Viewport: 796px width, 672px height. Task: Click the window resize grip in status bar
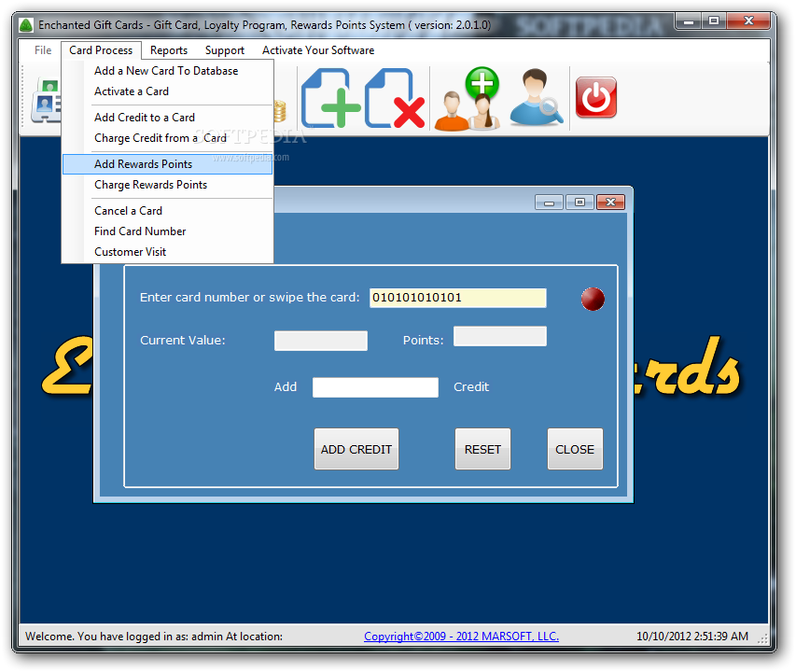(x=762, y=639)
